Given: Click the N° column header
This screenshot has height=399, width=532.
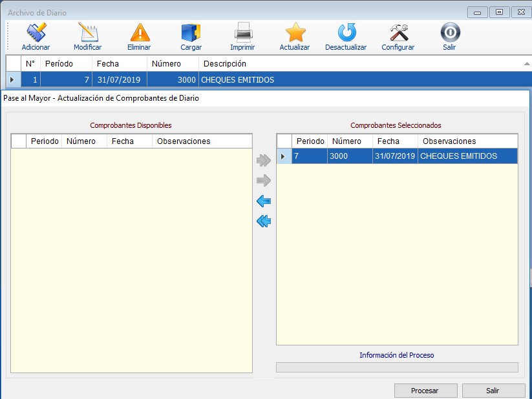Looking at the screenshot, I should tap(30, 64).
